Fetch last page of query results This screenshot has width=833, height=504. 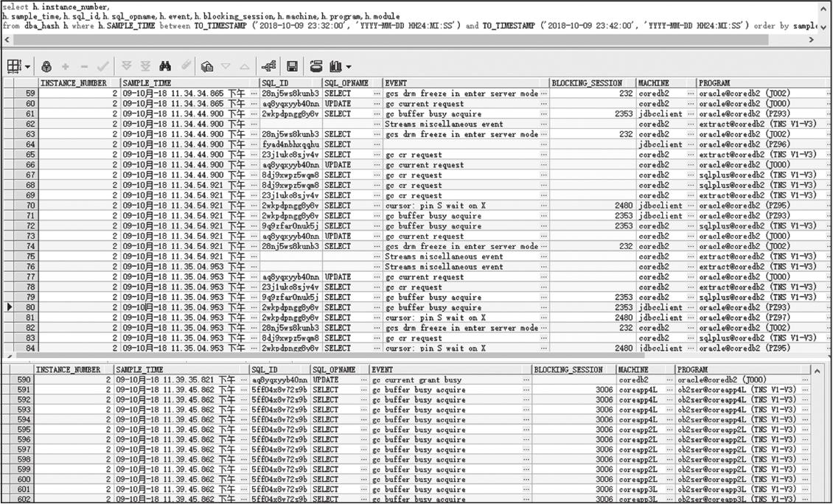pos(145,66)
